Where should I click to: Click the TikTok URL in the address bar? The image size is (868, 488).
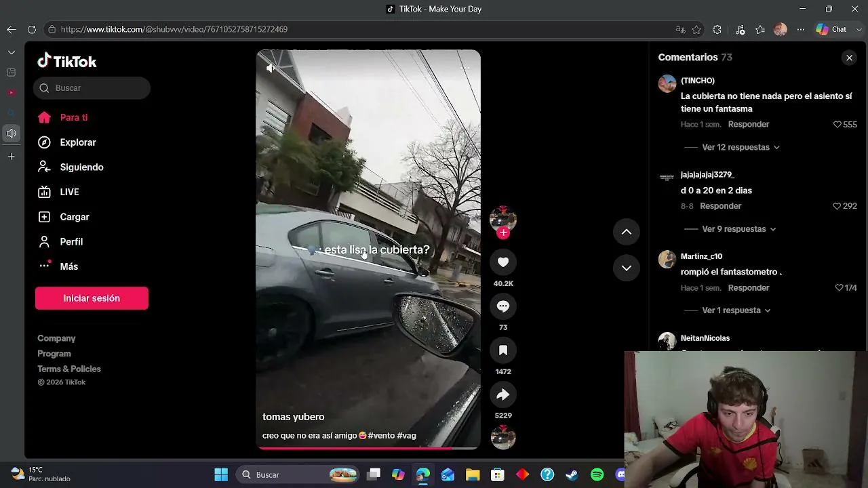(174, 29)
